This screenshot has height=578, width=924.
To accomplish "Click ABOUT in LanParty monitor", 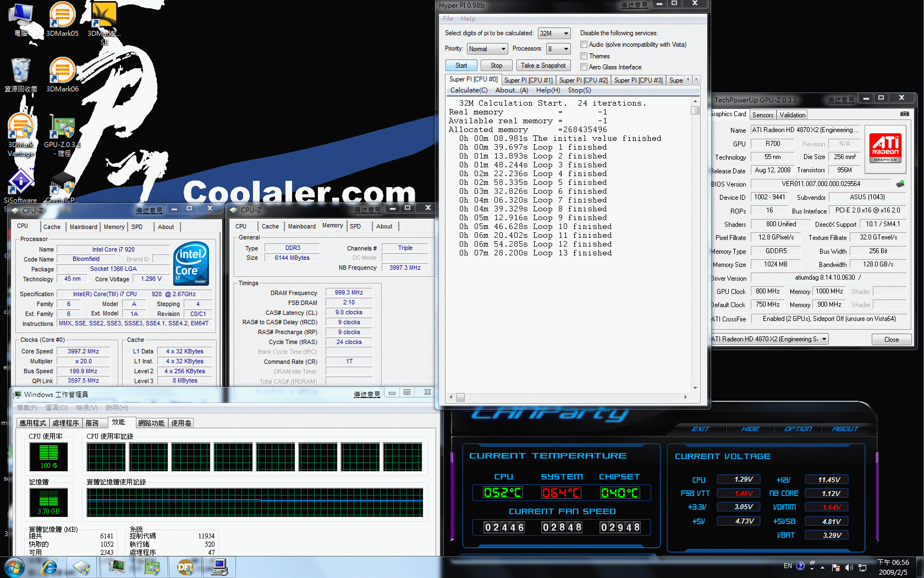I will 845,429.
